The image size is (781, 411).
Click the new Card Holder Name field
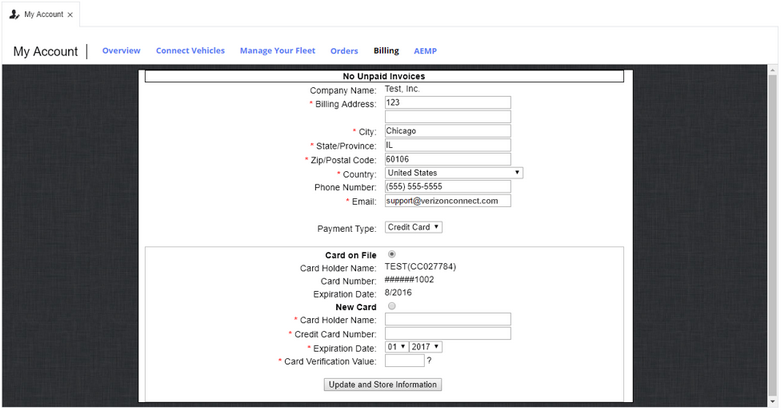[448, 319]
